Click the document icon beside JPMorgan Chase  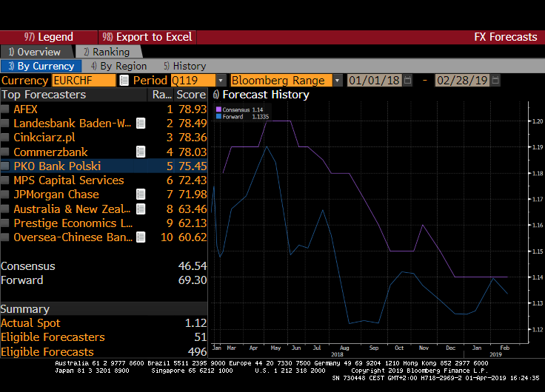(x=141, y=195)
